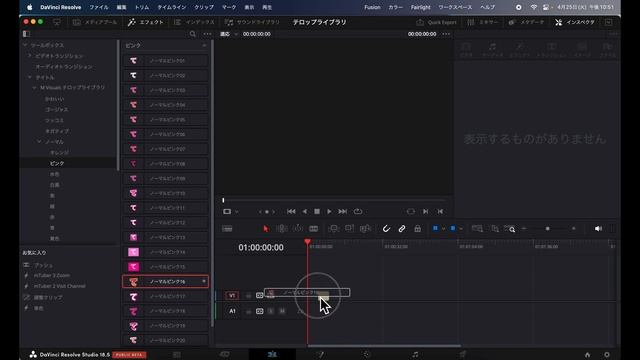Open the ファイル menu
640x360 pixels.
point(99,7)
